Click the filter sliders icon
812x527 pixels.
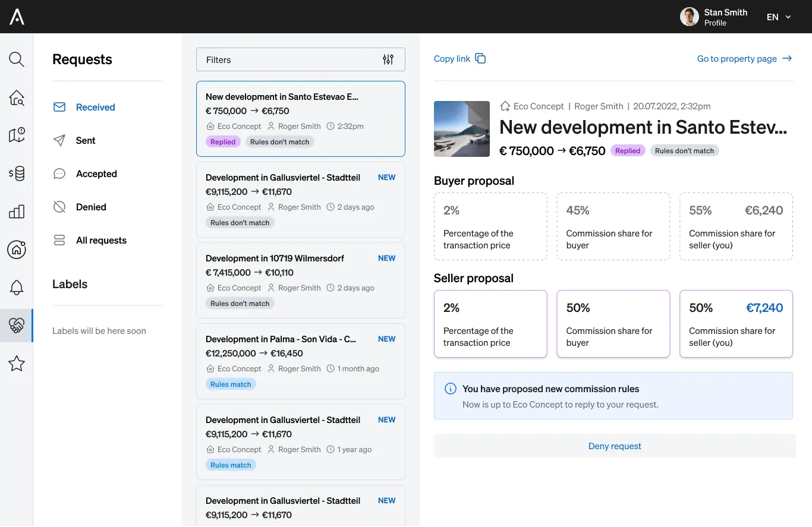click(388, 59)
